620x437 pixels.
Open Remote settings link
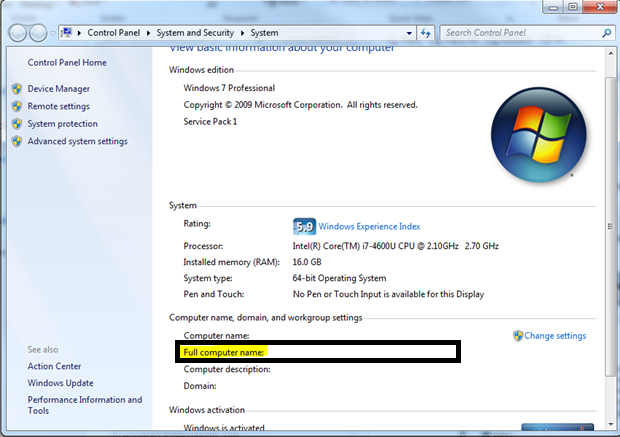pos(59,106)
